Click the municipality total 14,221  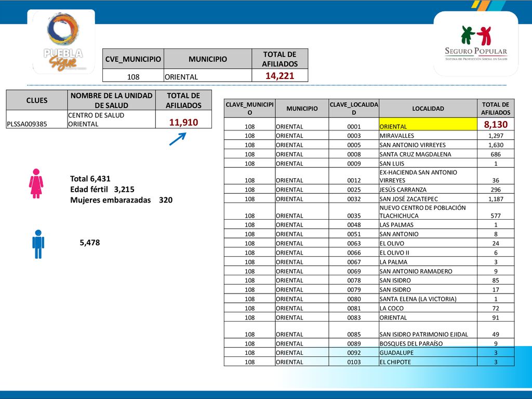coord(280,76)
